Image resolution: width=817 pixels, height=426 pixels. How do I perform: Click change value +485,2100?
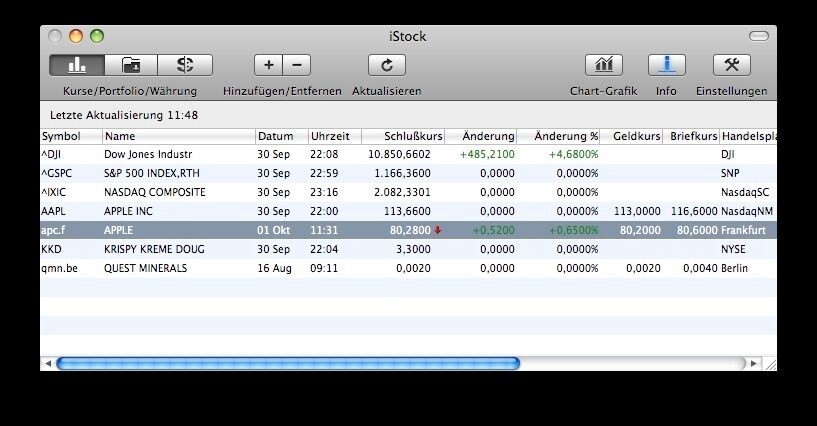[x=487, y=154]
